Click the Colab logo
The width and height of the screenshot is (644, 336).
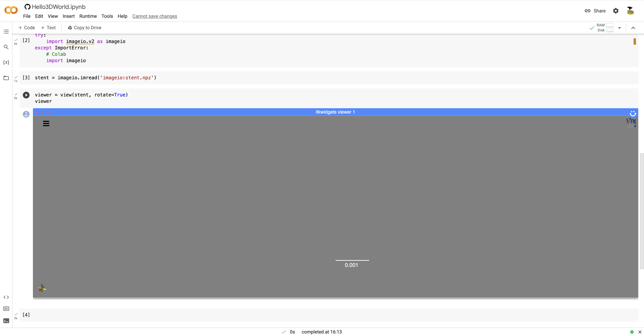11,10
